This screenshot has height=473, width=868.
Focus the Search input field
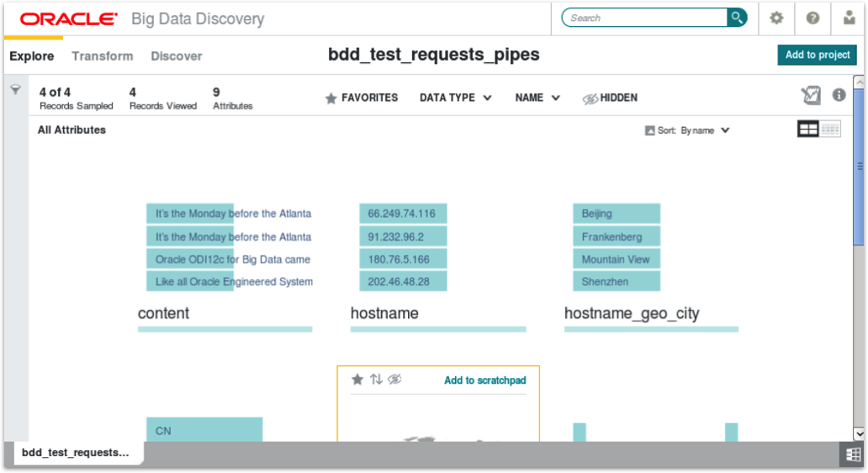[x=645, y=18]
